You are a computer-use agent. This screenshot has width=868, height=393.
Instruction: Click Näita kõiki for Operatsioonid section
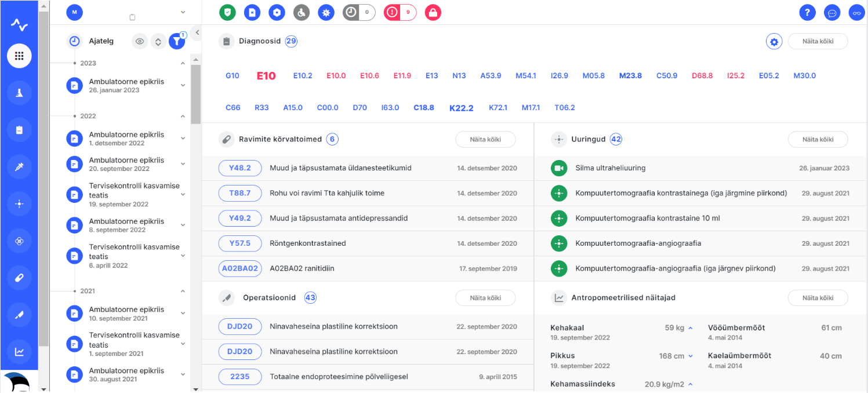pos(485,298)
